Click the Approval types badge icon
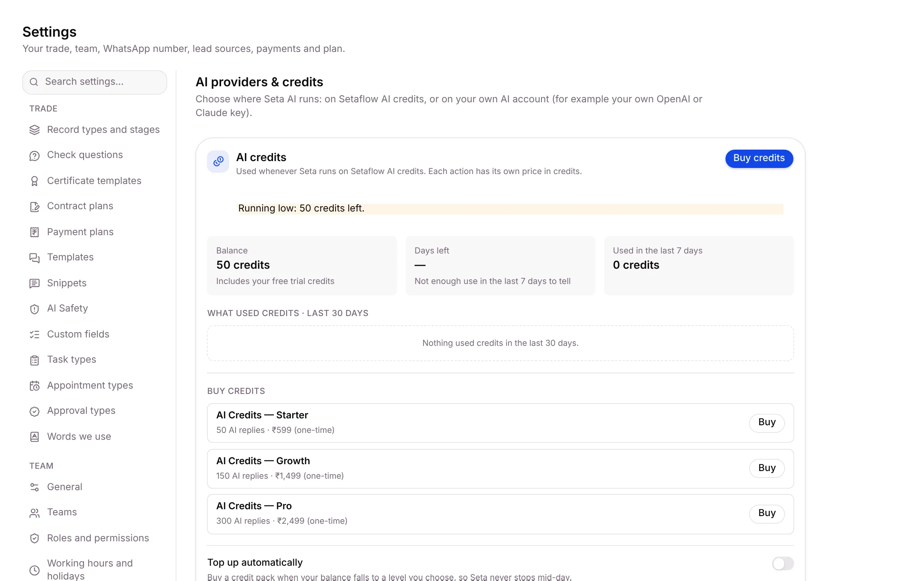 click(x=34, y=412)
